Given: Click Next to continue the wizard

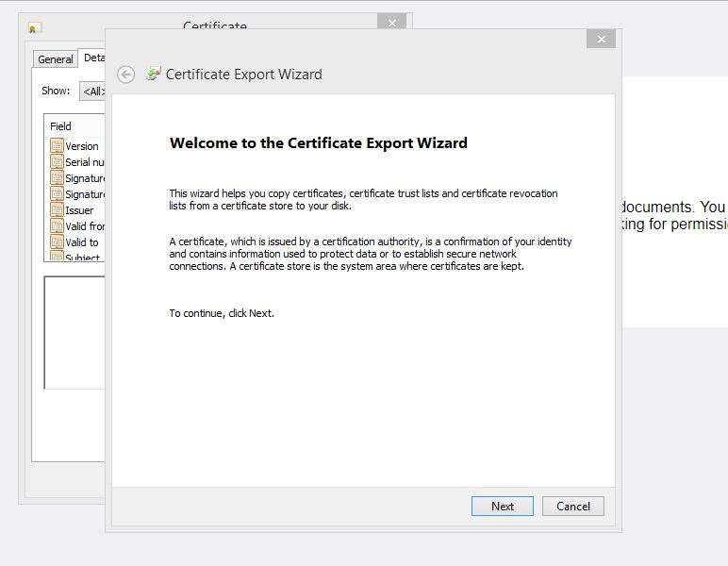Looking at the screenshot, I should (x=502, y=507).
